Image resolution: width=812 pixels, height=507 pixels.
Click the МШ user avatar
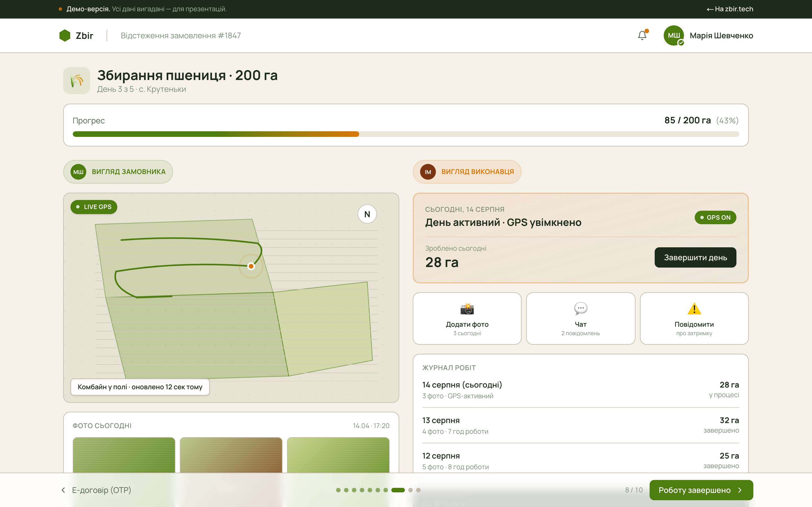point(673,35)
